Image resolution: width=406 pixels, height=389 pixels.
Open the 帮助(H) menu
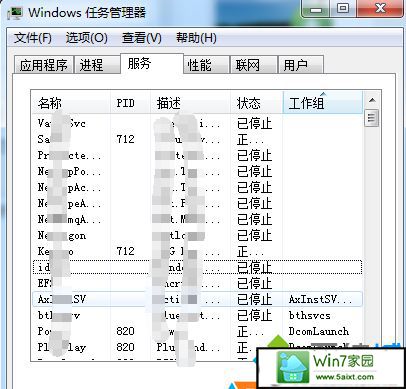point(196,38)
